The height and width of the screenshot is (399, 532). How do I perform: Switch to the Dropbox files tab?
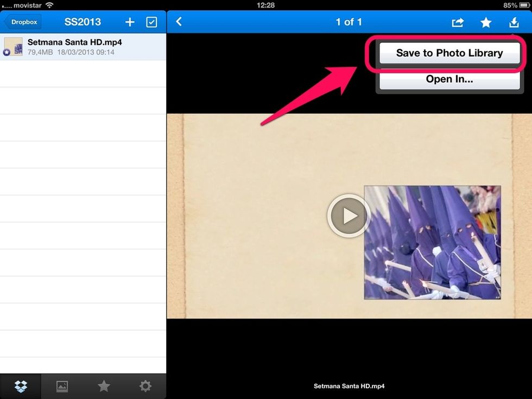point(21,386)
